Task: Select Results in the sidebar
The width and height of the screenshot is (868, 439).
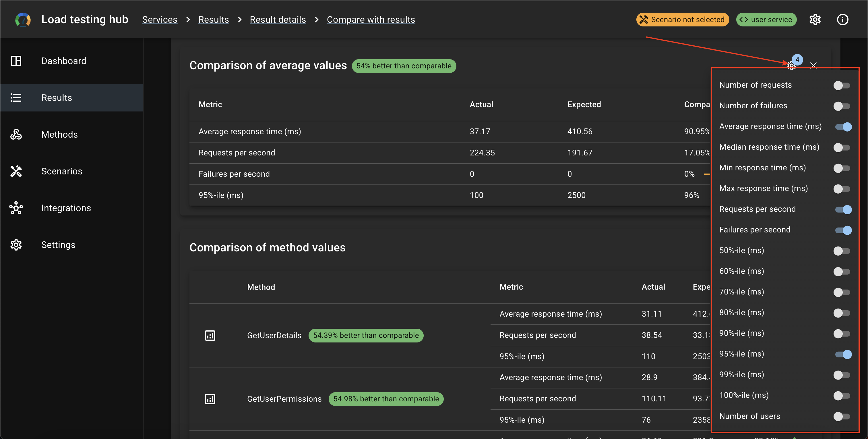Action: (x=72, y=98)
